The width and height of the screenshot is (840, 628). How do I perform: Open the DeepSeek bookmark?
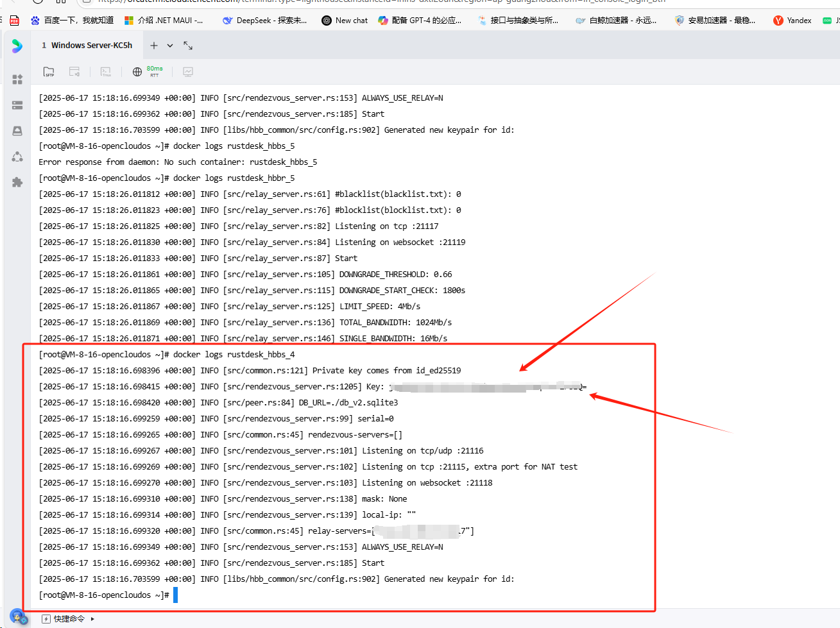pos(265,21)
